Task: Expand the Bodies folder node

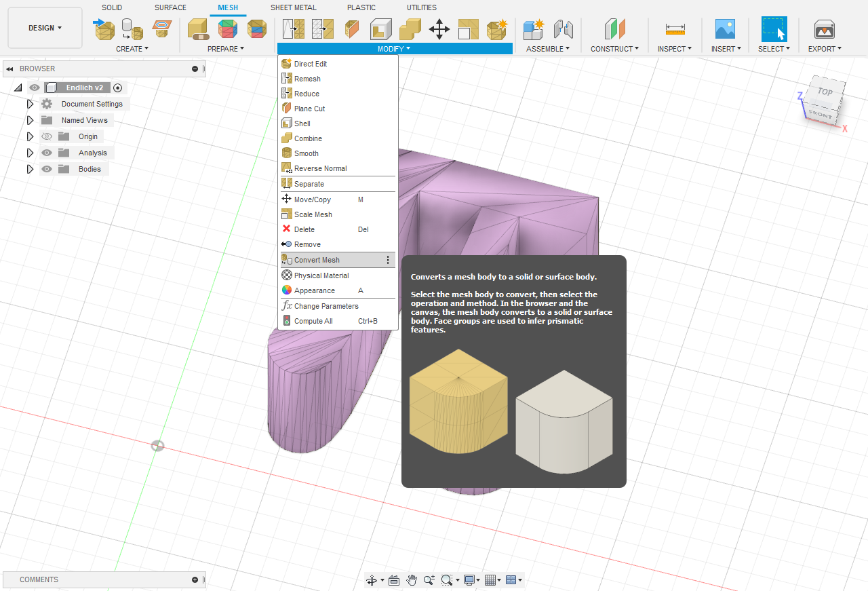Action: pyautogui.click(x=30, y=169)
